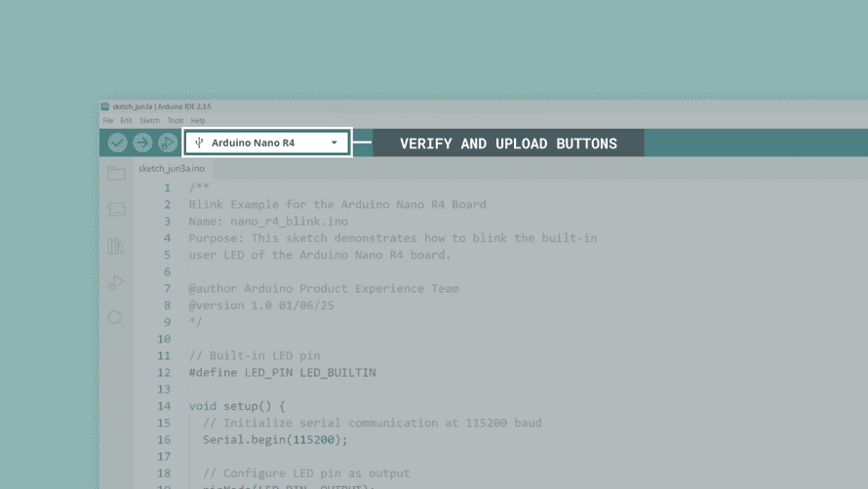Open the Boards Manager sidebar icon
The width and height of the screenshot is (868, 489).
point(116,209)
